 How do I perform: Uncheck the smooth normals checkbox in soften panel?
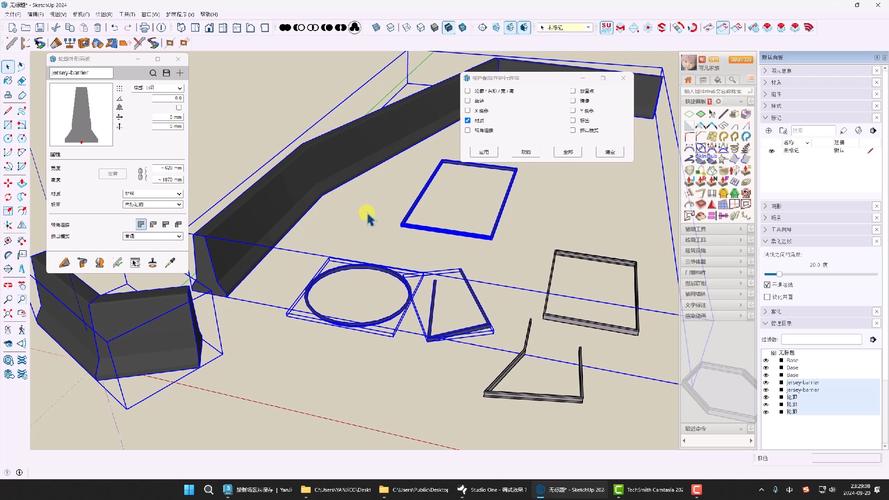pos(767,285)
